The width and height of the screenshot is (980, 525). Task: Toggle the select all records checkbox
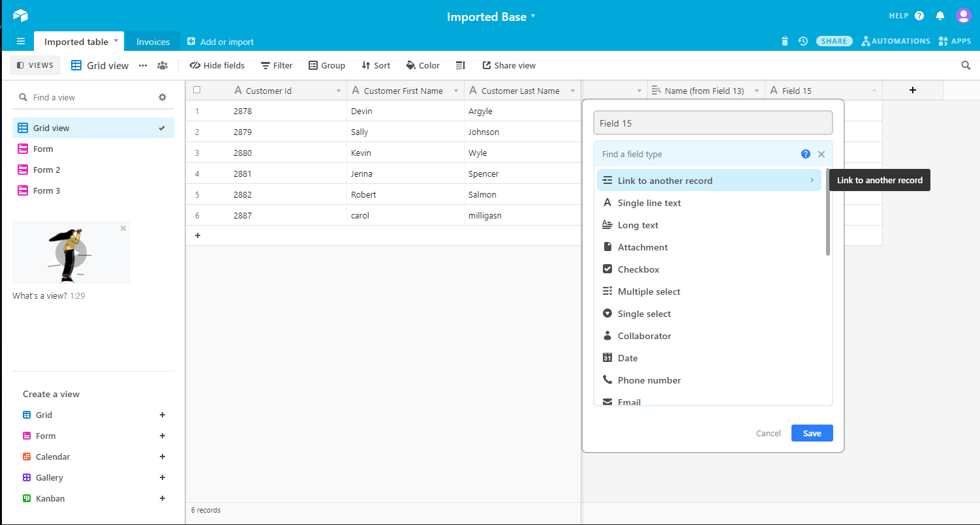[x=197, y=90]
